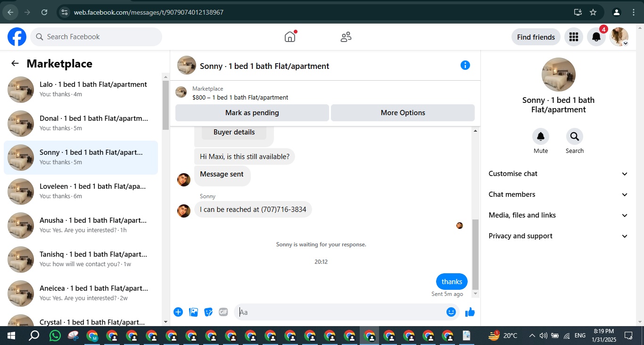Show hidden system tray icons
This screenshot has width=644, height=345.
(532, 336)
